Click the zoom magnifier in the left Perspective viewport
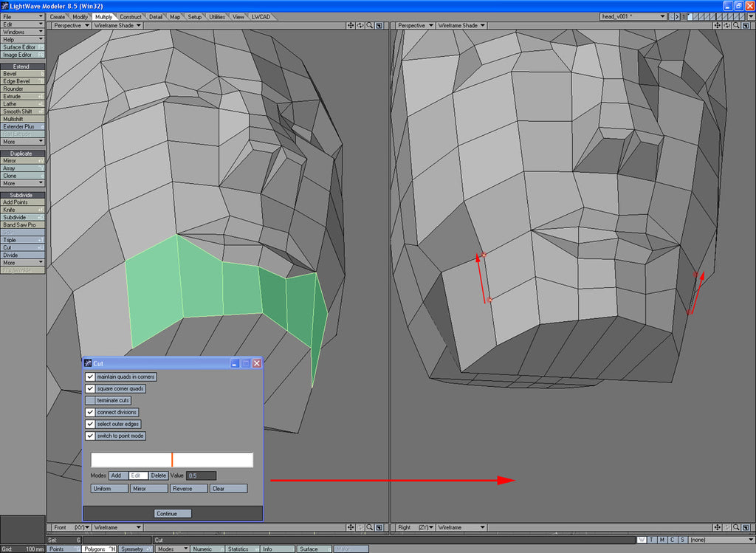The image size is (756, 553). pyautogui.click(x=369, y=25)
